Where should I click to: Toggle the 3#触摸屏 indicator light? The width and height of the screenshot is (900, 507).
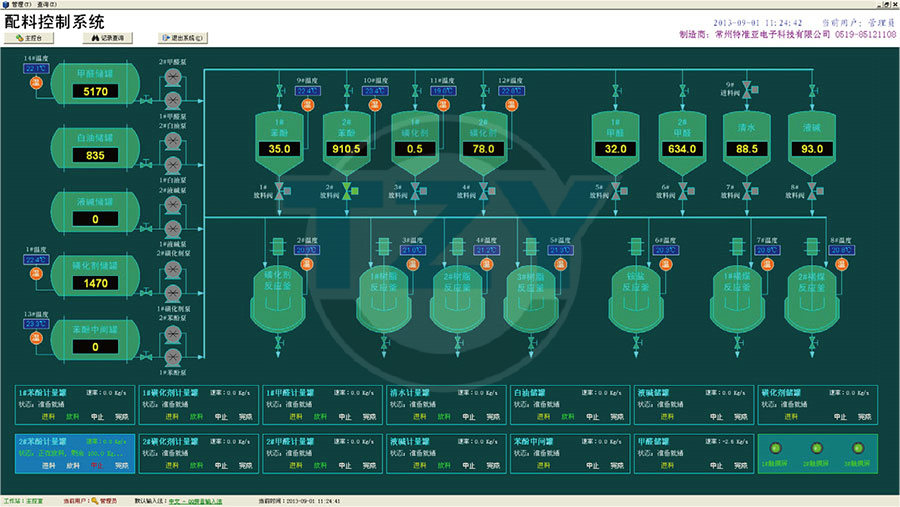tap(856, 448)
